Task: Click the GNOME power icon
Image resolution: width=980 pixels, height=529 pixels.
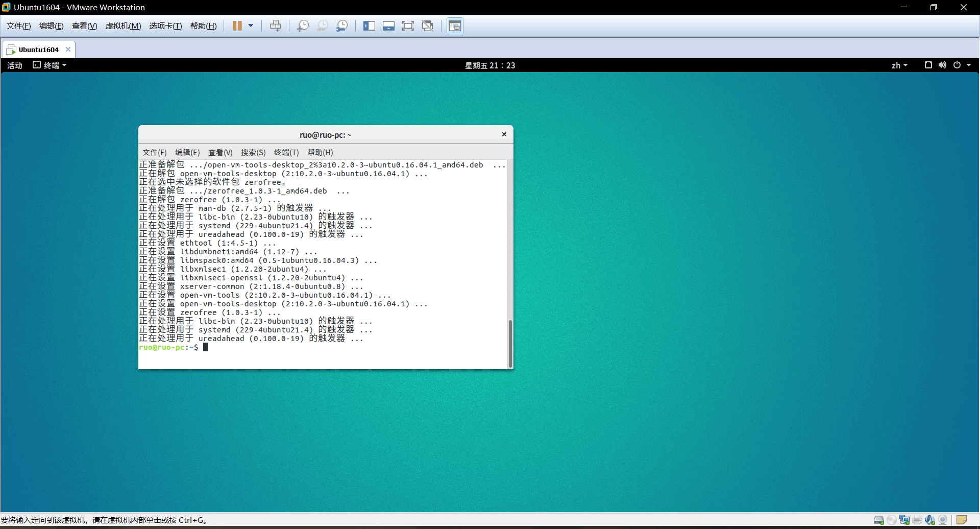Action: 957,65
